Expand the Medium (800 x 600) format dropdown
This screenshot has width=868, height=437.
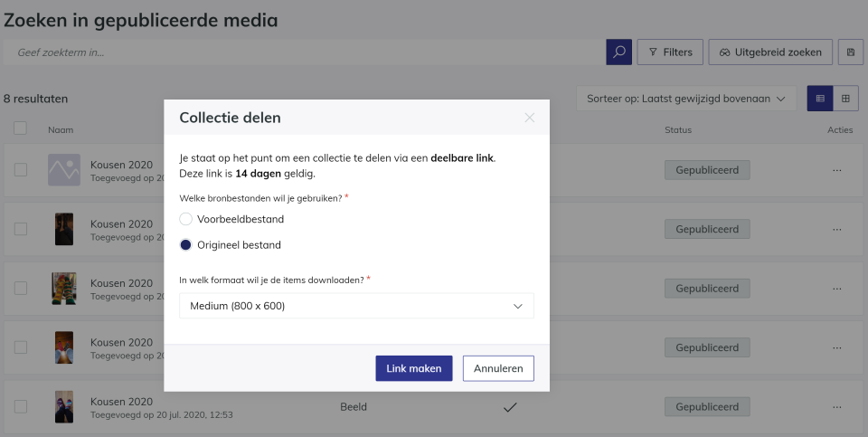(356, 306)
